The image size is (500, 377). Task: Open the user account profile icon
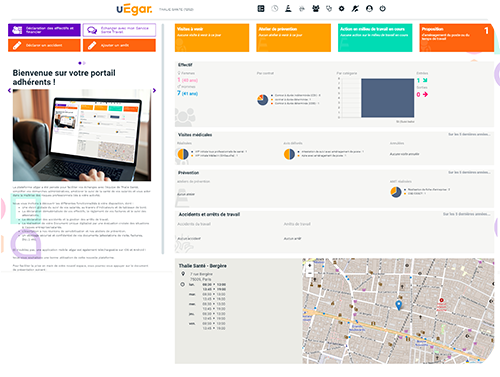369,9
